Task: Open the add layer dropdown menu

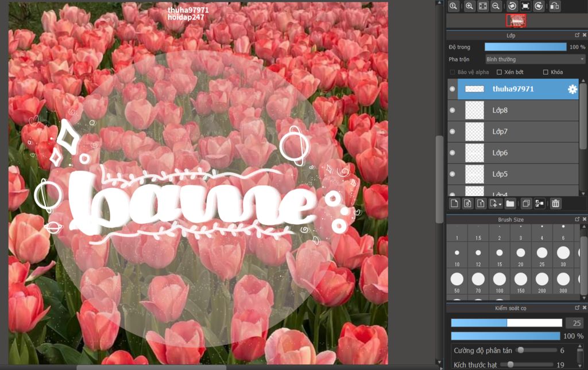Action: 496,203
